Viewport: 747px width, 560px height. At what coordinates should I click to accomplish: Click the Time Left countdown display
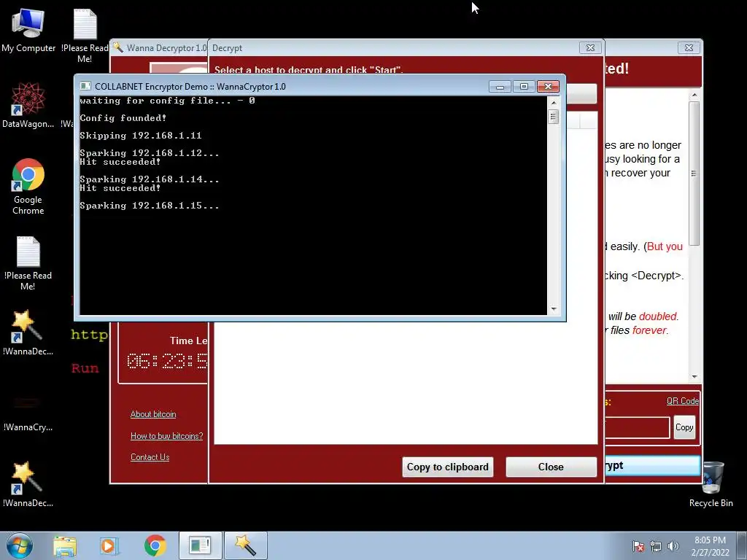[167, 362]
